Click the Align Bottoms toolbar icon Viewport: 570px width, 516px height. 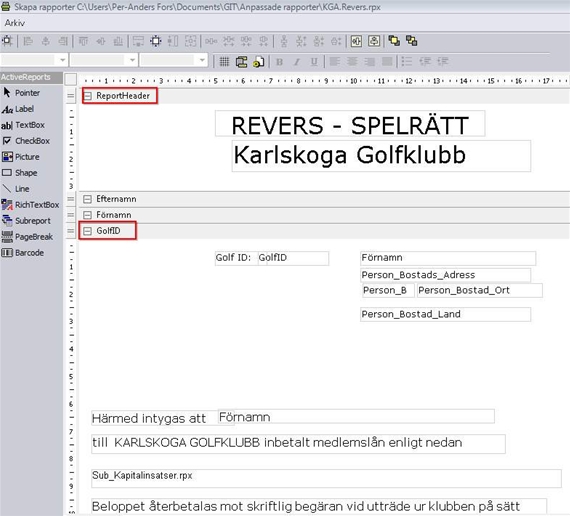pos(118,41)
